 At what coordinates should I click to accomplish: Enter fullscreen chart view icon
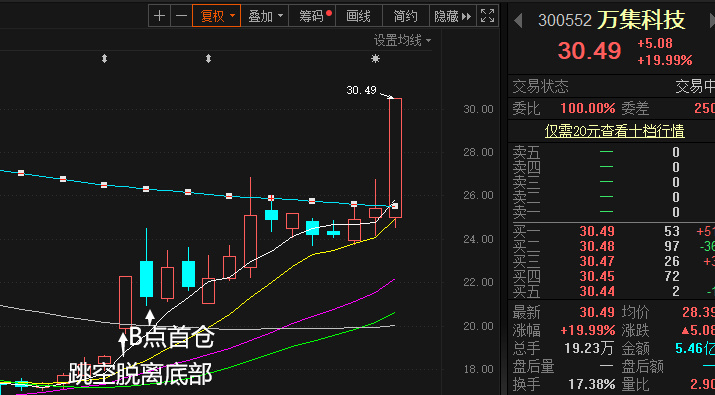[x=487, y=16]
